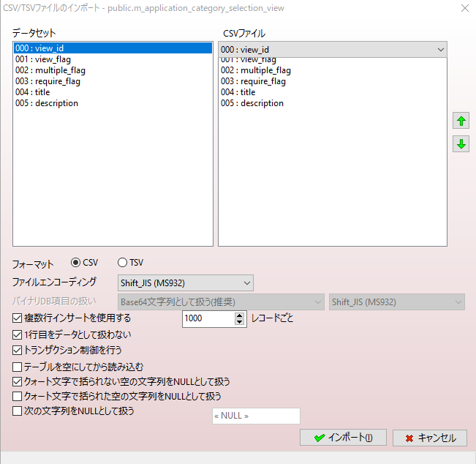Disable トランザクション制御を行う checkbox

[x=18, y=351]
